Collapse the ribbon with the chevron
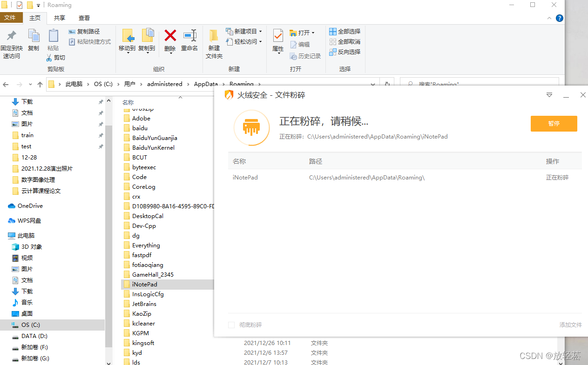This screenshot has height=365, width=588. tap(549, 18)
